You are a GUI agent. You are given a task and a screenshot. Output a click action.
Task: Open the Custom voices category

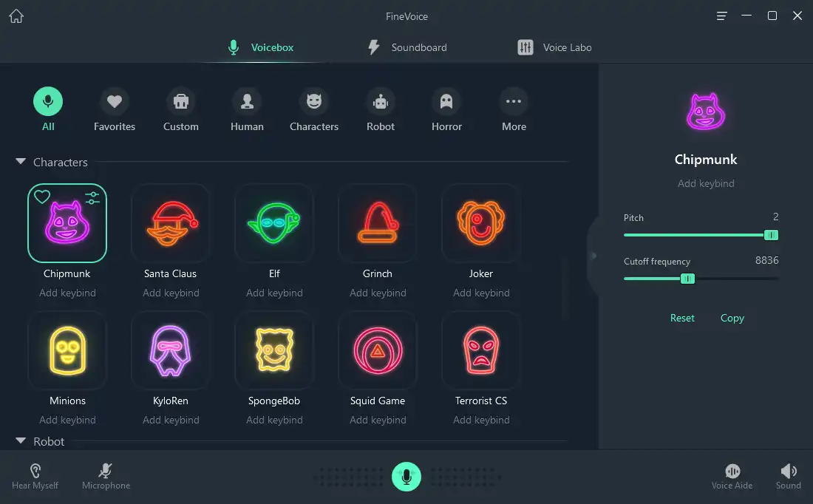tap(181, 109)
